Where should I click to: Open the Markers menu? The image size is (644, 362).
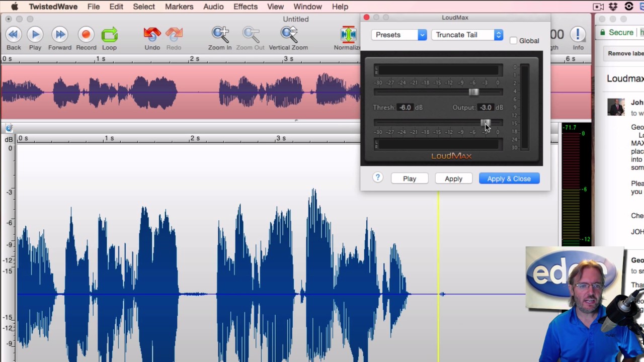click(x=179, y=7)
